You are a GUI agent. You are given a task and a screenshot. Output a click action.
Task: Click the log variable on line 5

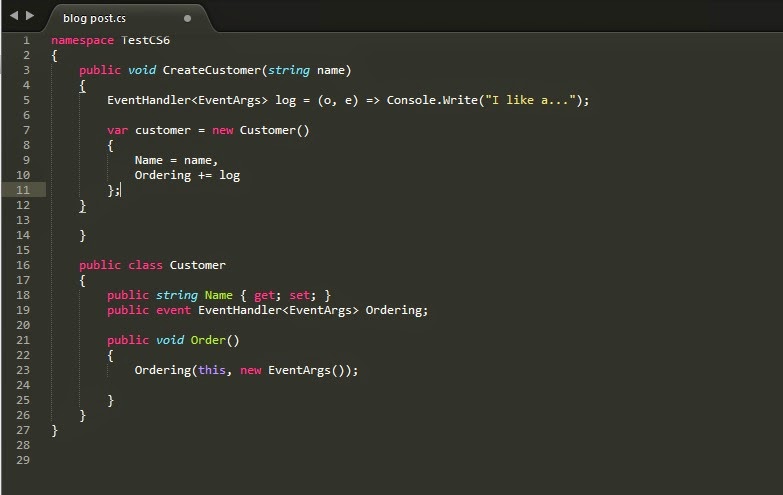(285, 100)
